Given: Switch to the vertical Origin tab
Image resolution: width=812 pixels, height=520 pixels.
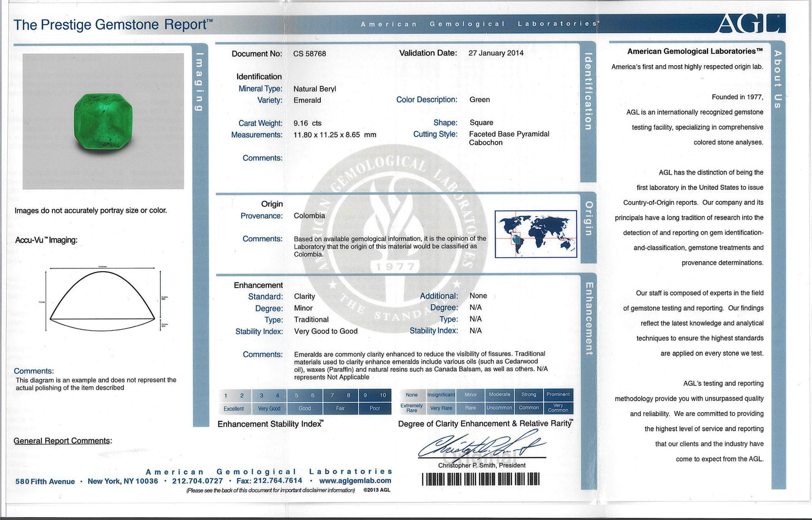Looking at the screenshot, I should [588, 218].
